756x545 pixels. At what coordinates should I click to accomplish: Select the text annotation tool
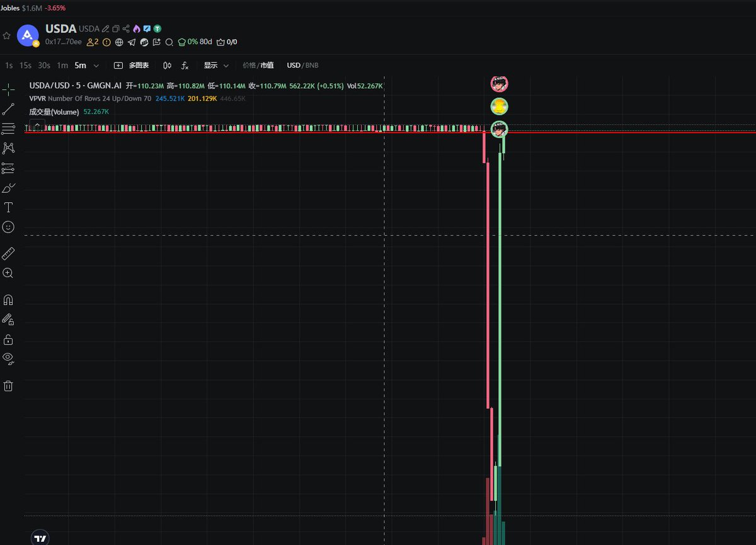pos(8,207)
